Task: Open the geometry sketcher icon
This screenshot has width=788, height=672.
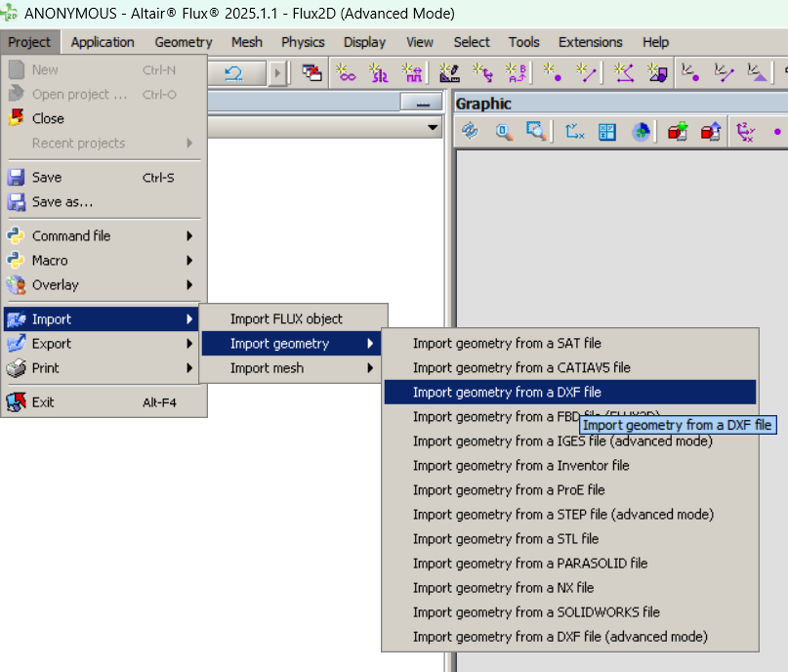Action: (x=449, y=73)
